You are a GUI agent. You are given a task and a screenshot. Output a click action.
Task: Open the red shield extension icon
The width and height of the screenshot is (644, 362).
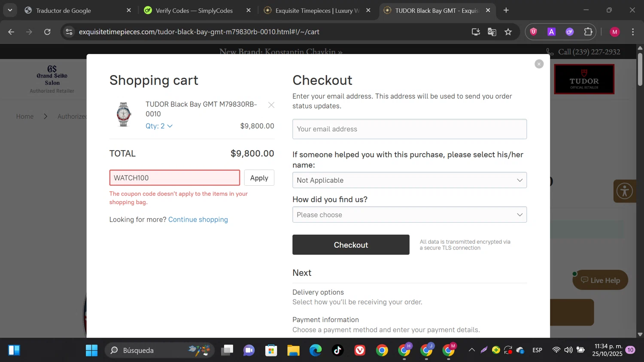(534, 32)
